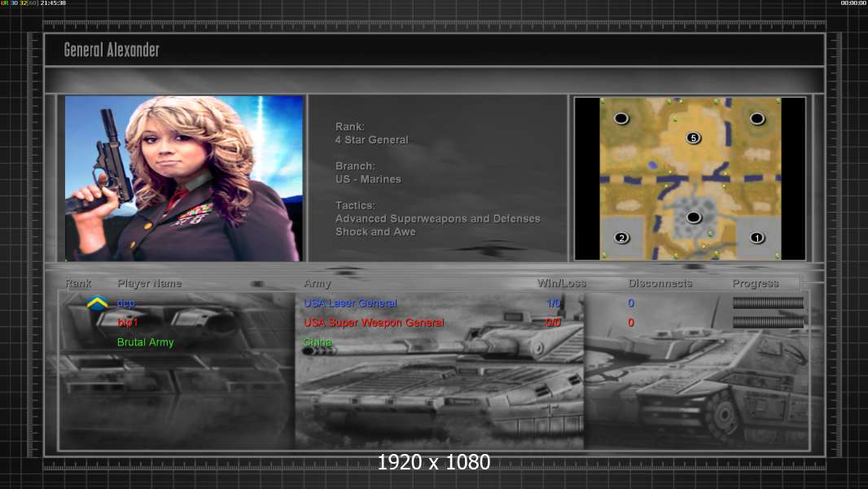
Task: Select player name blp1
Action: click(127, 322)
